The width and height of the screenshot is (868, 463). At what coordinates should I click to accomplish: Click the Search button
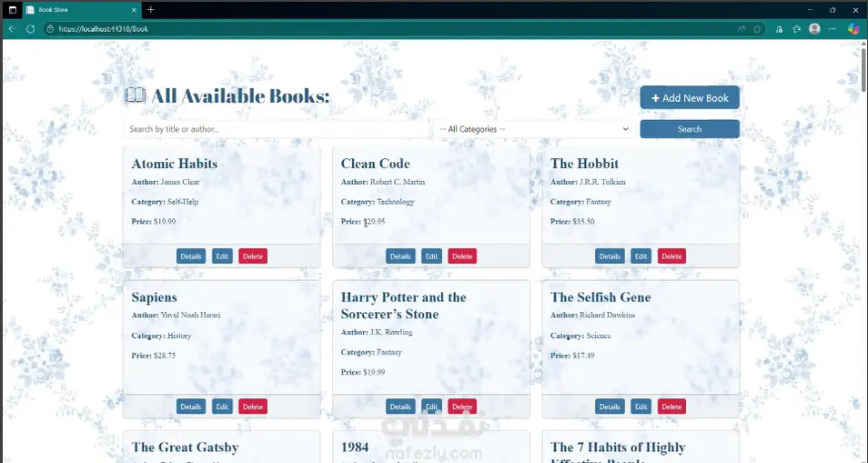[690, 129]
